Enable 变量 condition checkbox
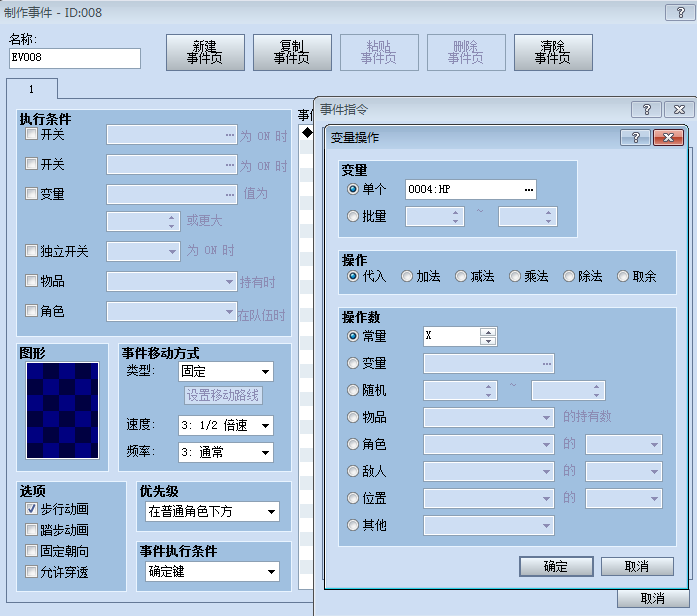 [31, 194]
